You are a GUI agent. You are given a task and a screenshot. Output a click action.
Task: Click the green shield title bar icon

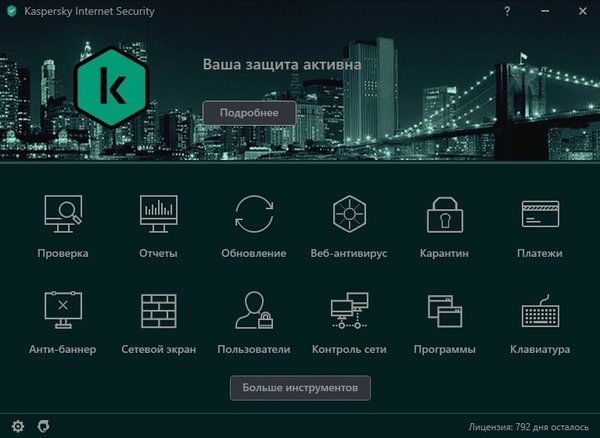(12, 11)
